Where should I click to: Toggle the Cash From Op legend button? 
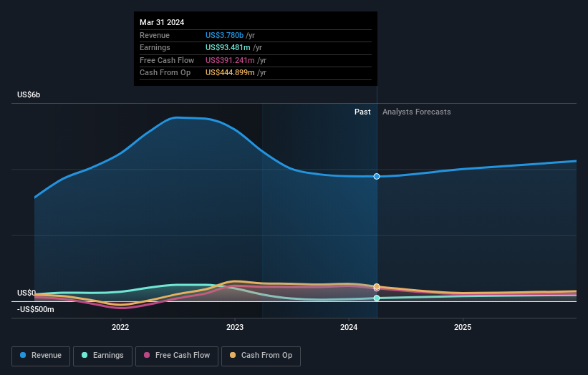tap(261, 356)
